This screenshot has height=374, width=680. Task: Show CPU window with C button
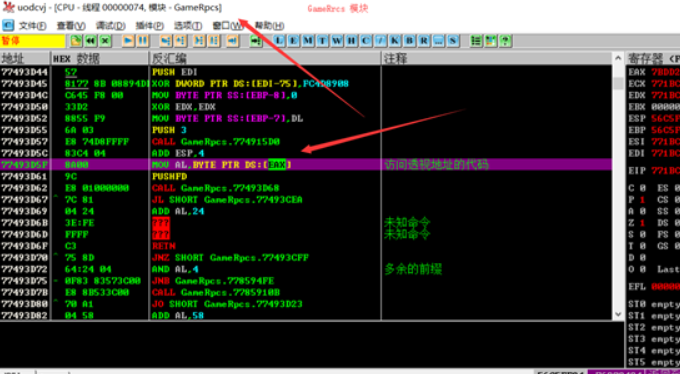(x=366, y=41)
